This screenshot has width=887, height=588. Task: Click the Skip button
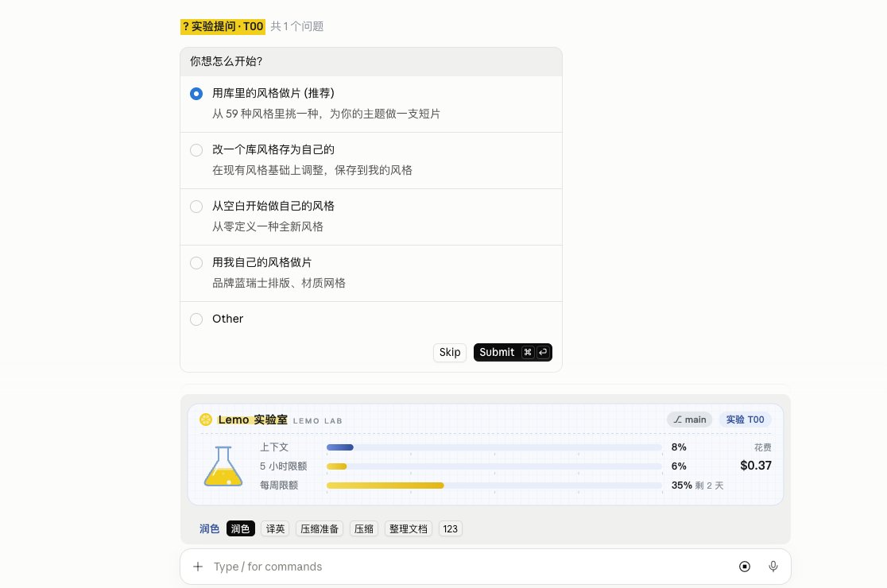pos(450,352)
